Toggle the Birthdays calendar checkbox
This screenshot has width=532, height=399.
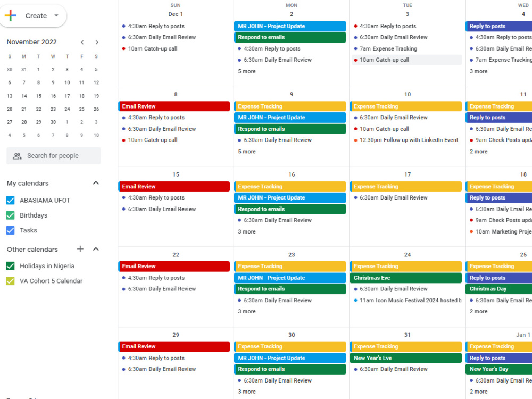[11, 215]
